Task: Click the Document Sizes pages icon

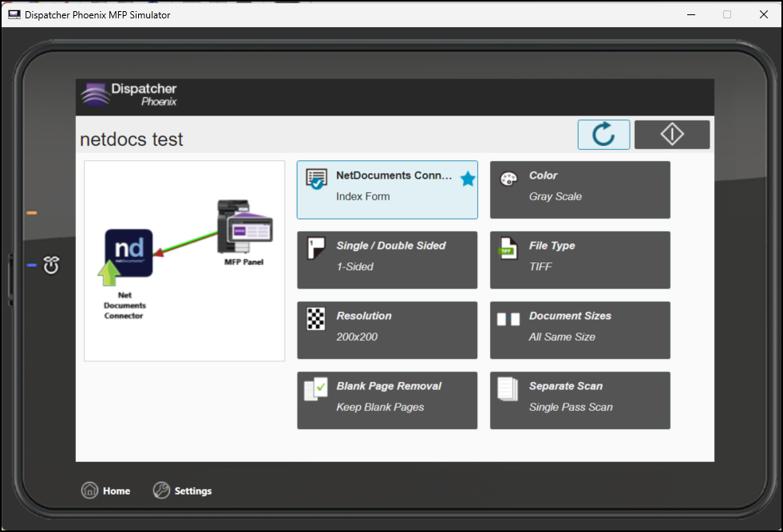Action: 508,319
